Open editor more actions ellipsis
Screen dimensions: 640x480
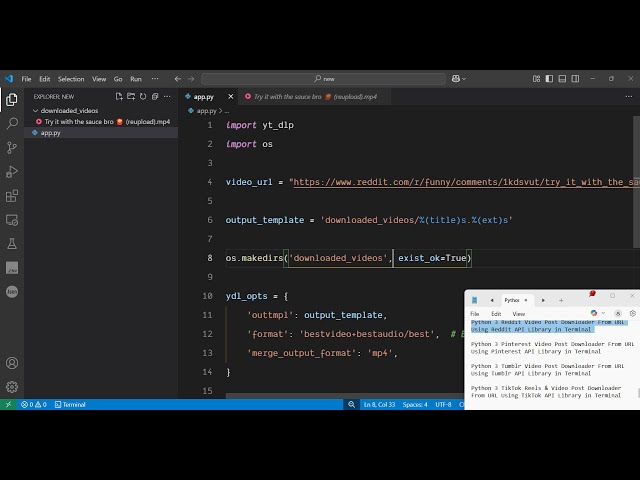(629, 97)
